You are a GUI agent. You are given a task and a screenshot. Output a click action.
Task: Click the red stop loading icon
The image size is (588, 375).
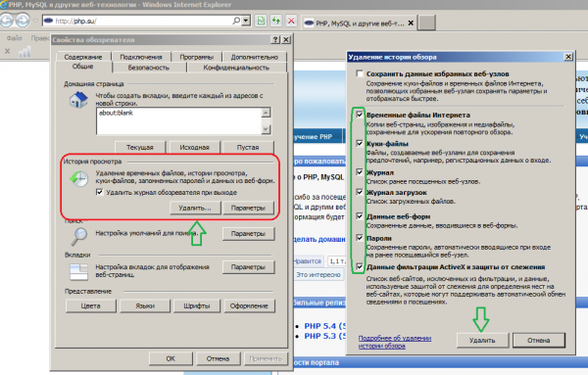(291, 21)
